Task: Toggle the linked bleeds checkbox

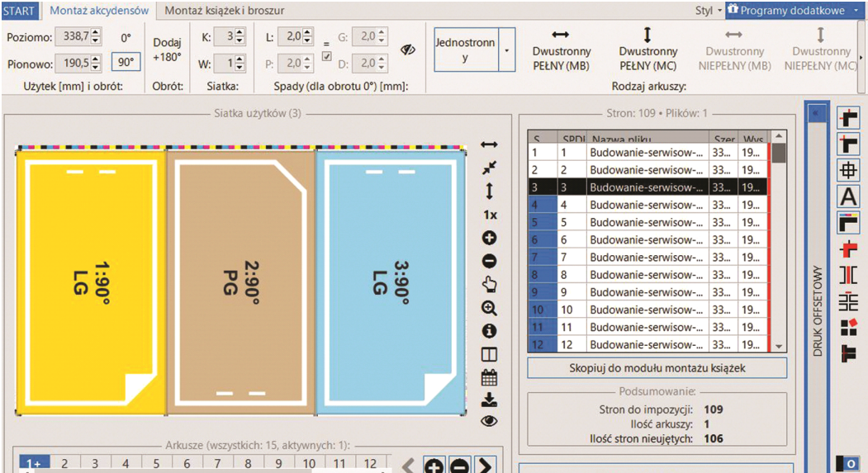Action: [x=326, y=56]
